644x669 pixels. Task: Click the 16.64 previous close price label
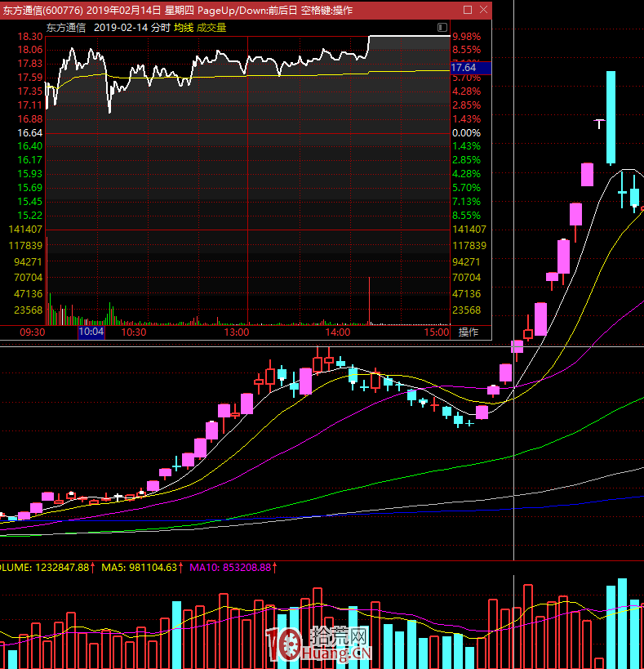click(30, 133)
